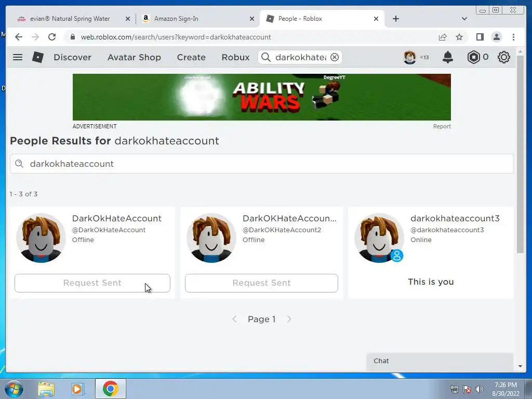The width and height of the screenshot is (532, 399).
Task: Share this page icon in address bar
Action: (x=443, y=37)
